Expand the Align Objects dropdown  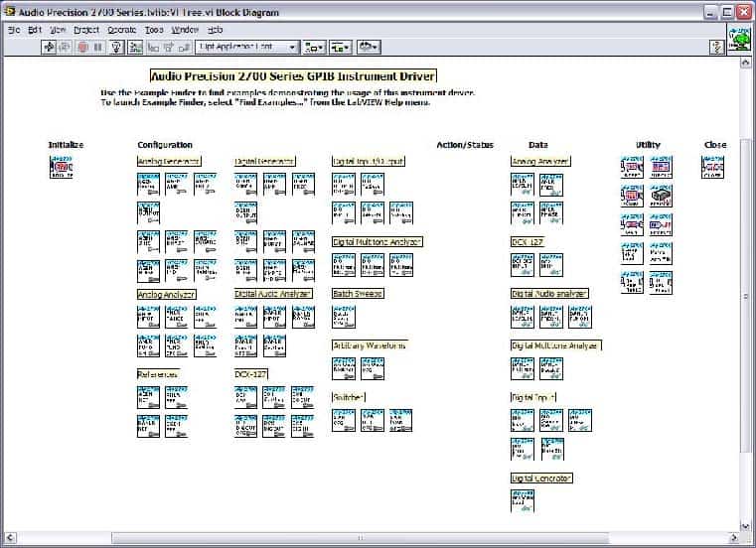[x=314, y=47]
